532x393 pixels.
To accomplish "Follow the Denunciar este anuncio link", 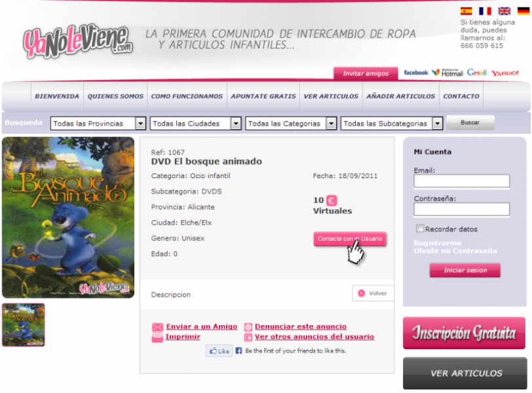I will tap(301, 327).
